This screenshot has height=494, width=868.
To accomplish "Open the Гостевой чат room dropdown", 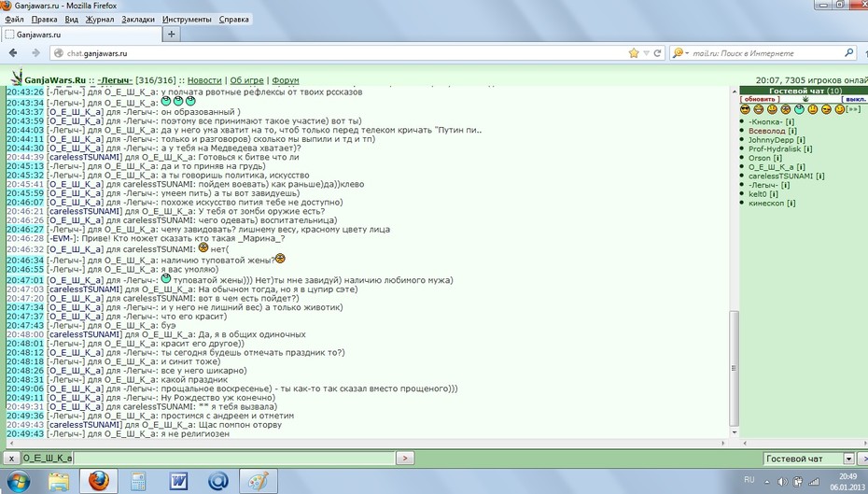I will point(848,459).
